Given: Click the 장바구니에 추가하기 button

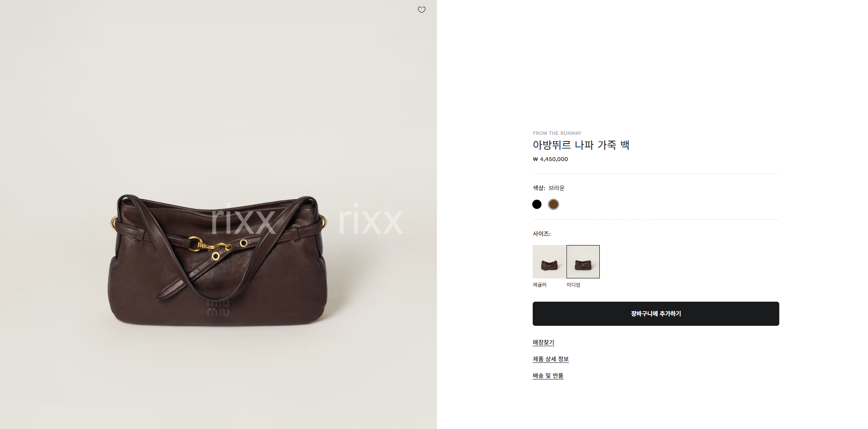Looking at the screenshot, I should coord(656,314).
